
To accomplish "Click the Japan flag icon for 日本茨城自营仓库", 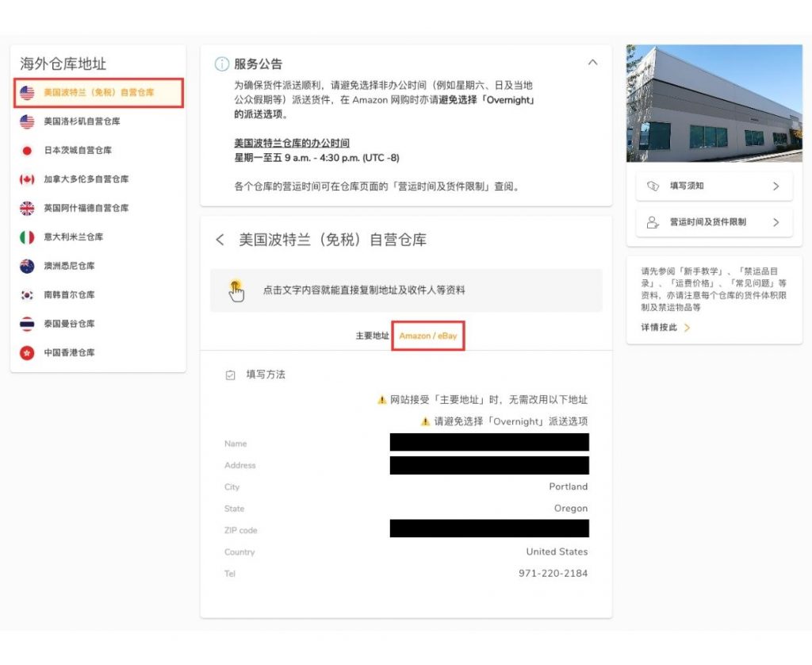I will (27, 151).
